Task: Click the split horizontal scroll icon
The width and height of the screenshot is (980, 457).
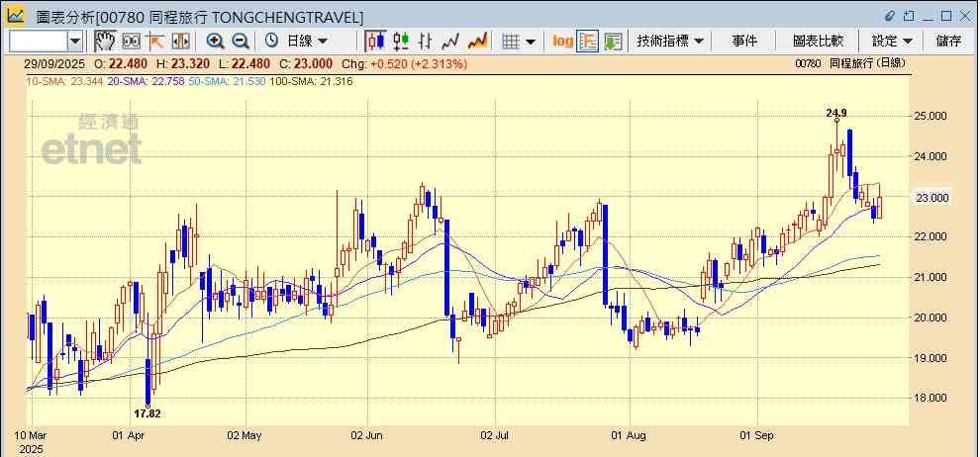Action: pos(180,42)
